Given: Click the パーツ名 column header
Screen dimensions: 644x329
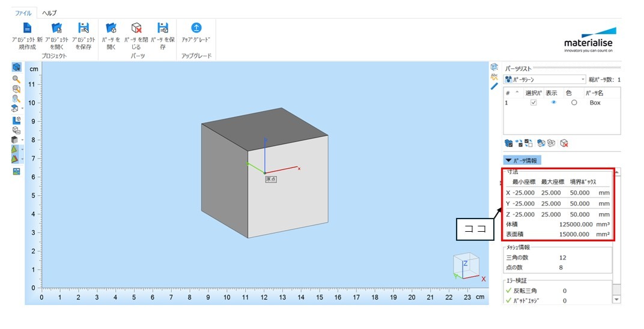Looking at the screenshot, I should coord(595,93).
